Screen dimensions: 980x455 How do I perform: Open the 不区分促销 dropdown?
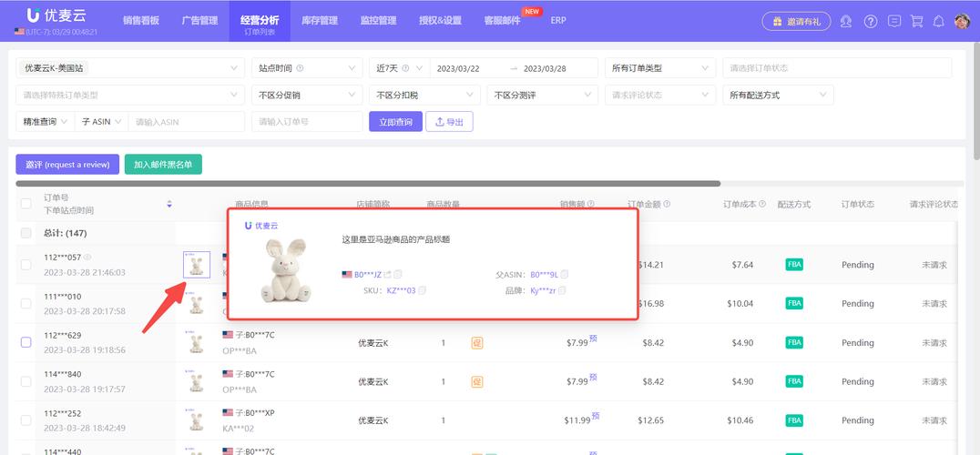[307, 95]
